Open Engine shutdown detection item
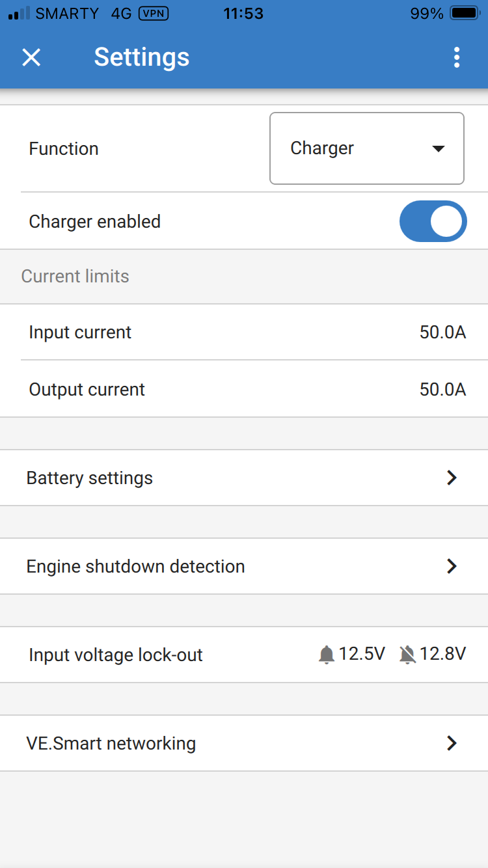488x868 pixels. click(x=135, y=566)
